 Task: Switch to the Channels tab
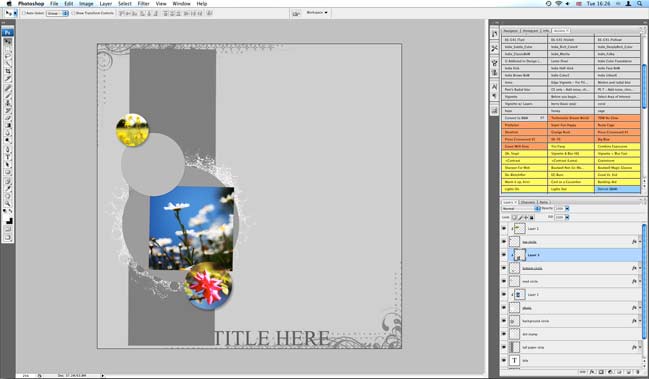528,202
